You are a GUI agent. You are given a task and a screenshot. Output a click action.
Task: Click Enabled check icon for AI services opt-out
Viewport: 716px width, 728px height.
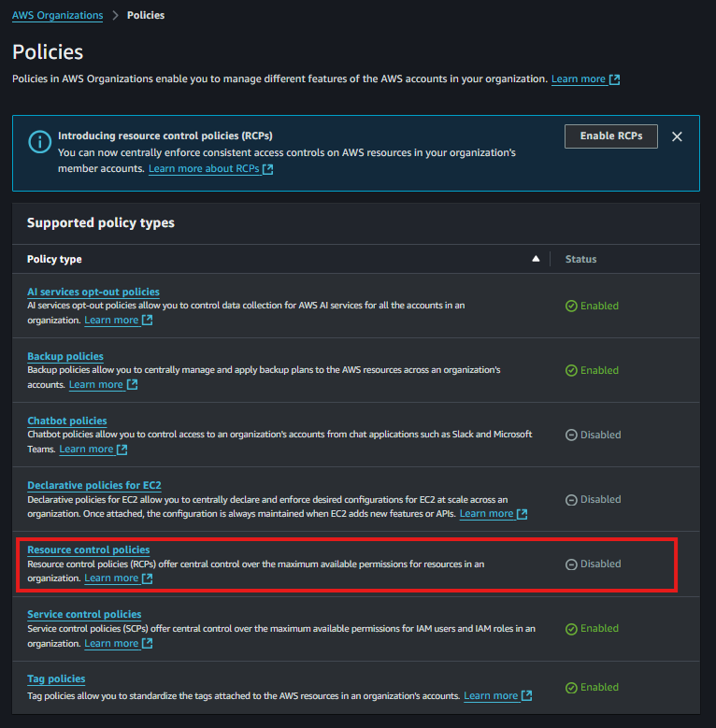point(571,306)
